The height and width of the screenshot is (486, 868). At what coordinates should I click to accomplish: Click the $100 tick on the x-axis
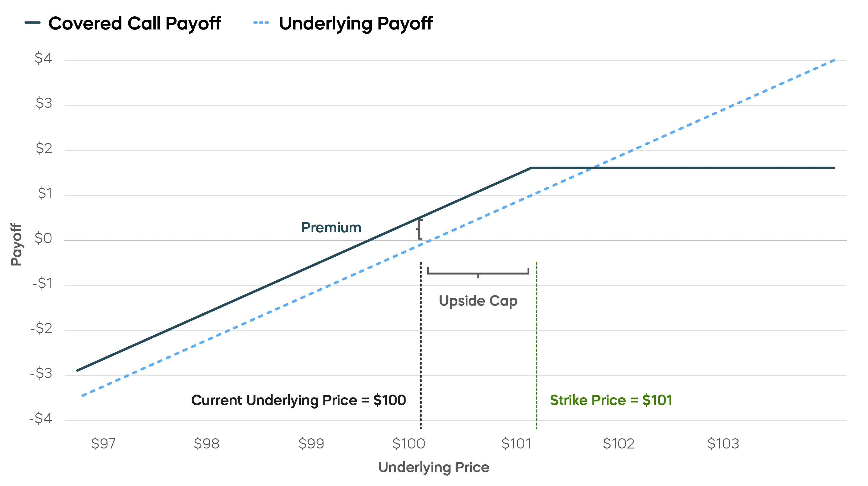click(409, 443)
